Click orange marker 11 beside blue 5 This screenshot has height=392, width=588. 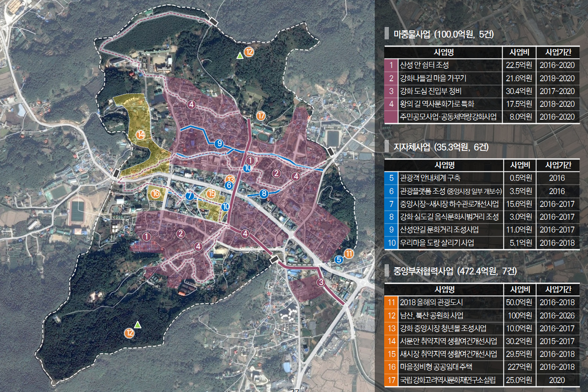pyautogui.click(x=349, y=253)
